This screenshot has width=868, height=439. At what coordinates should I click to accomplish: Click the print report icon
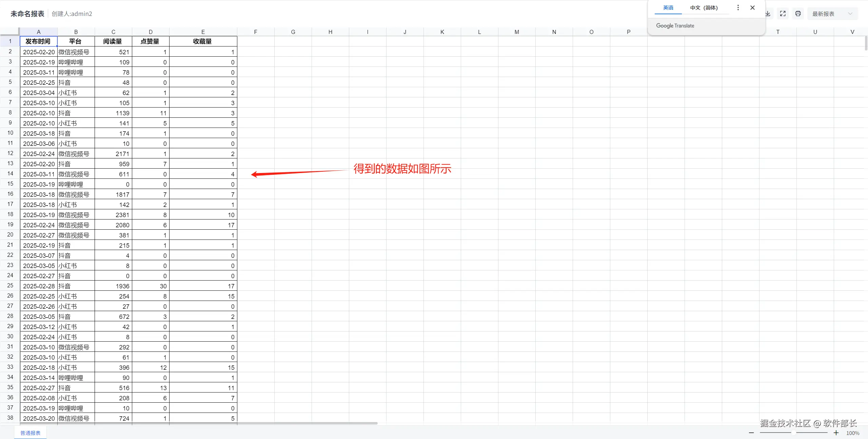point(798,14)
